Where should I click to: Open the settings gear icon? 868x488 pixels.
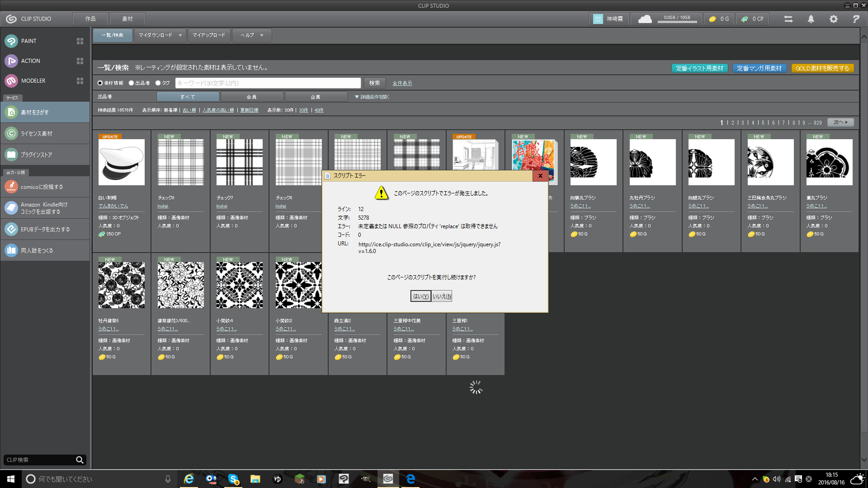click(x=833, y=19)
